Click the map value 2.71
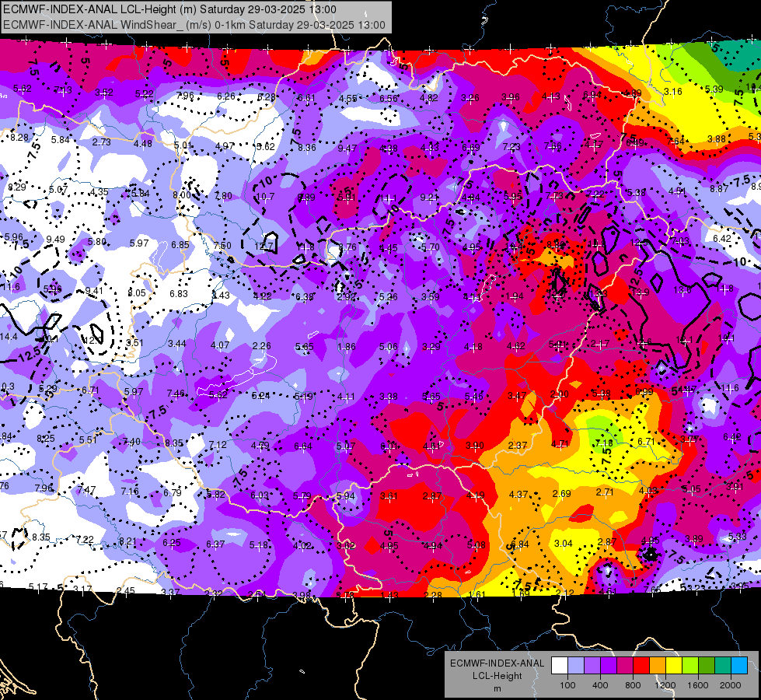 pyautogui.click(x=606, y=492)
